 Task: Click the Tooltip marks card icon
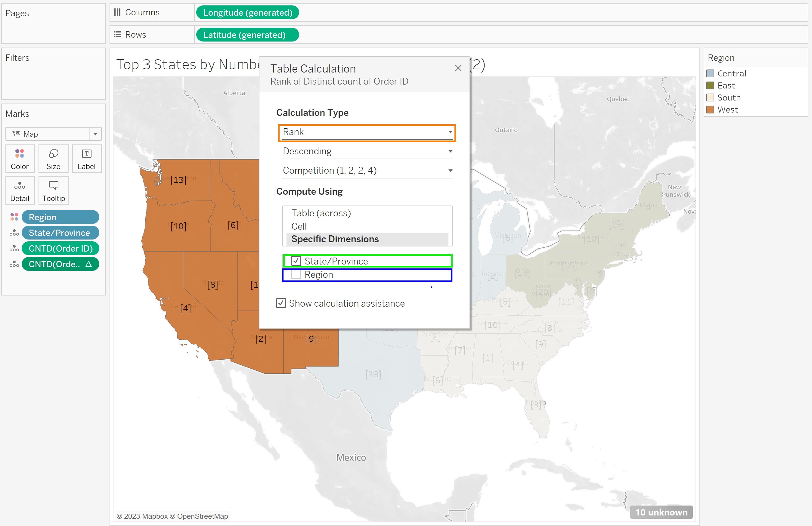(53, 190)
